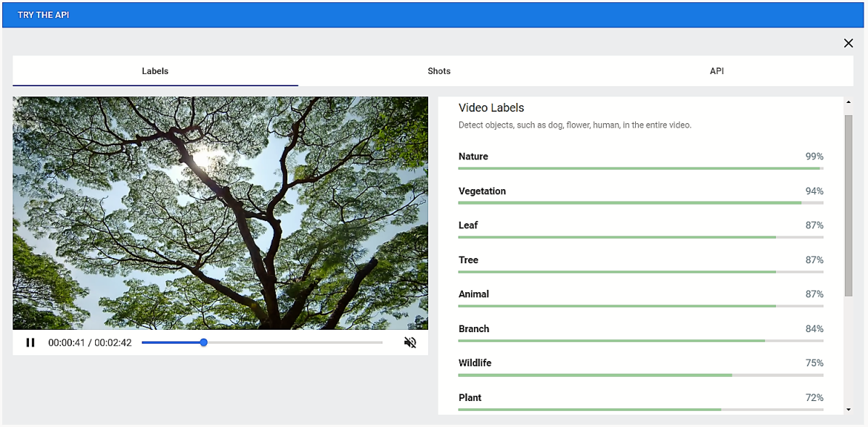Close the Try the API dialog
This screenshot has width=868, height=427.
click(x=848, y=43)
